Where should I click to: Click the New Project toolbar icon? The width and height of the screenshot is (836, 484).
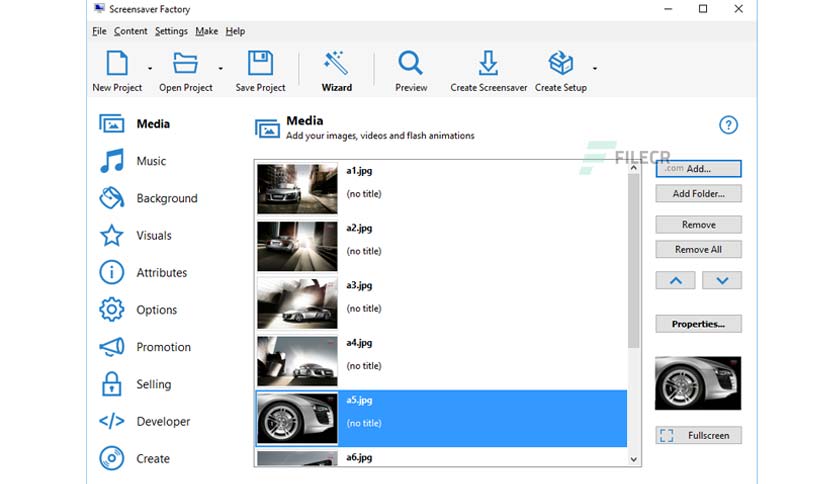[117, 63]
